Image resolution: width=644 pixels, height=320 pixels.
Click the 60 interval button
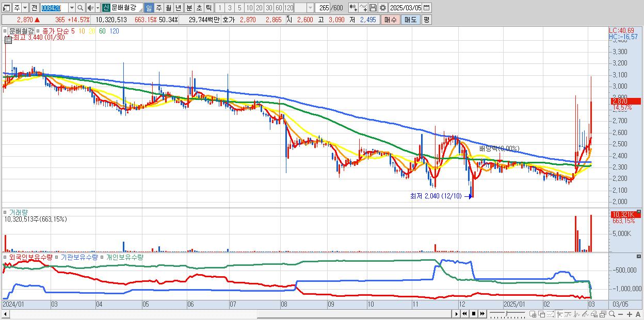[279, 8]
